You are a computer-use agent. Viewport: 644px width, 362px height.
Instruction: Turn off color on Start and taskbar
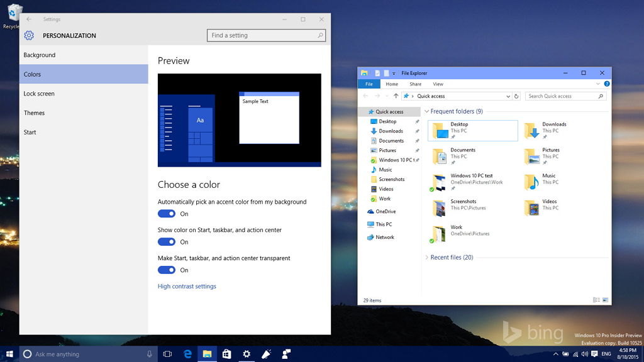[165, 241]
